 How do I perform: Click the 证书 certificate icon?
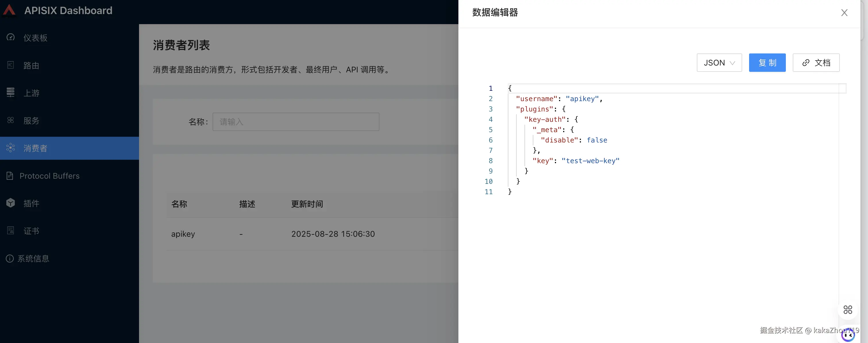[x=10, y=230]
